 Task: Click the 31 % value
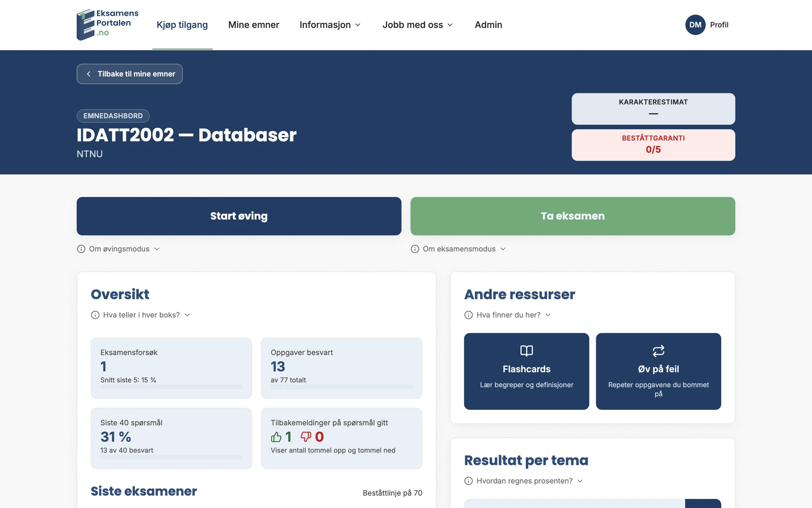pos(116,437)
